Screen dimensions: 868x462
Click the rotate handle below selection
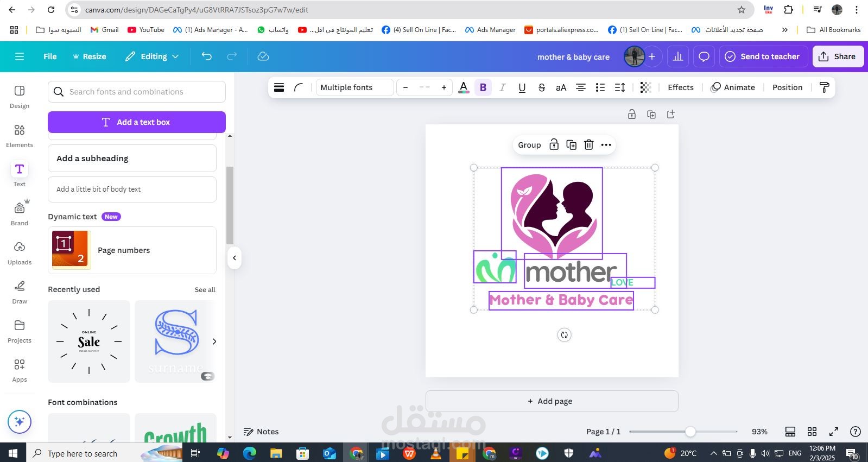565,335
